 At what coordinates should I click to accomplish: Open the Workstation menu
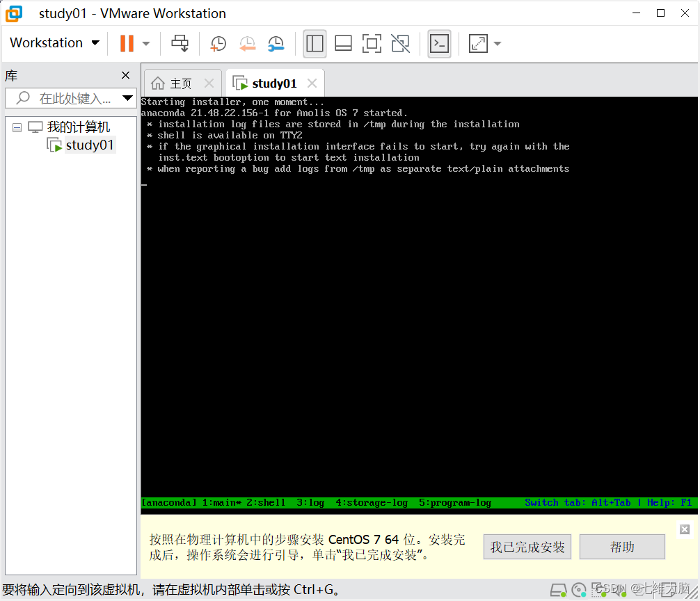54,43
